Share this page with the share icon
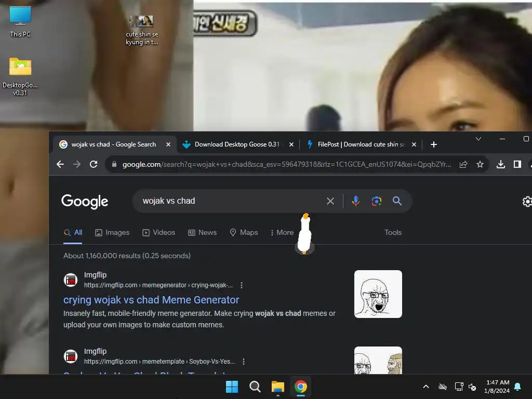This screenshot has height=399, width=532. click(x=463, y=165)
